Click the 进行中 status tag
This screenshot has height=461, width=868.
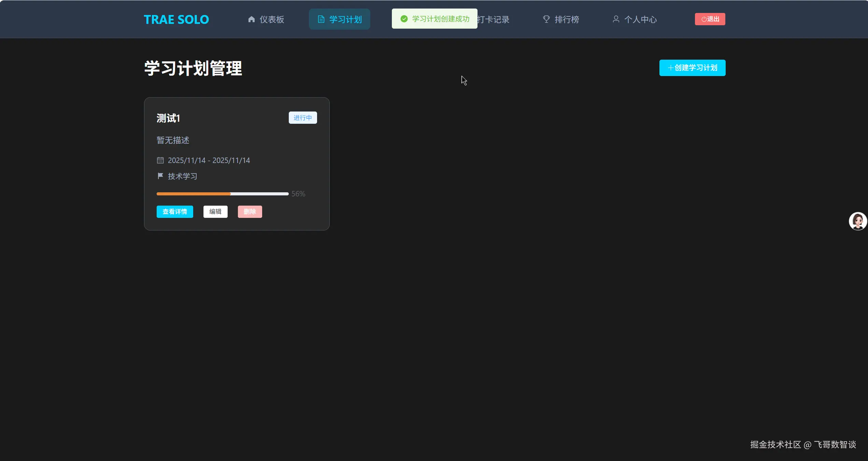[302, 118]
